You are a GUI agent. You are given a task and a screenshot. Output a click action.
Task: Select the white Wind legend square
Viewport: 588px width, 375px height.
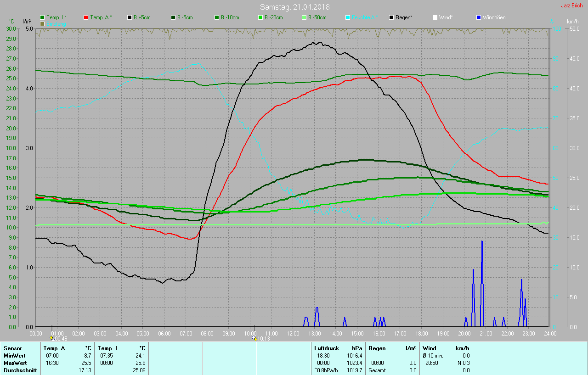(x=435, y=17)
